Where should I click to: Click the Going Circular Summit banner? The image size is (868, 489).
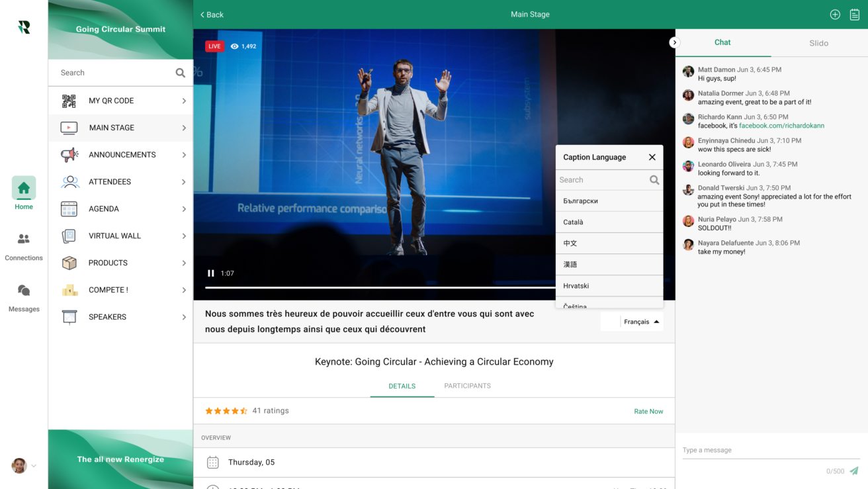[120, 29]
